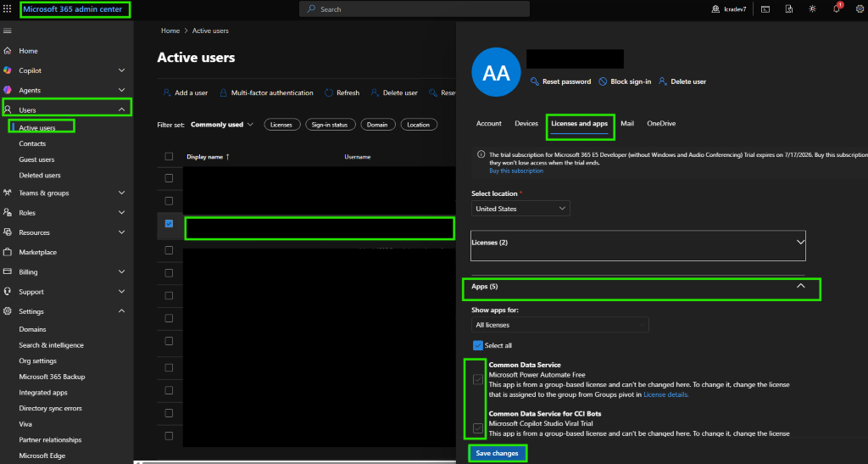The height and width of the screenshot is (464, 868).
Task: Switch to the Mail tab
Action: click(x=627, y=124)
